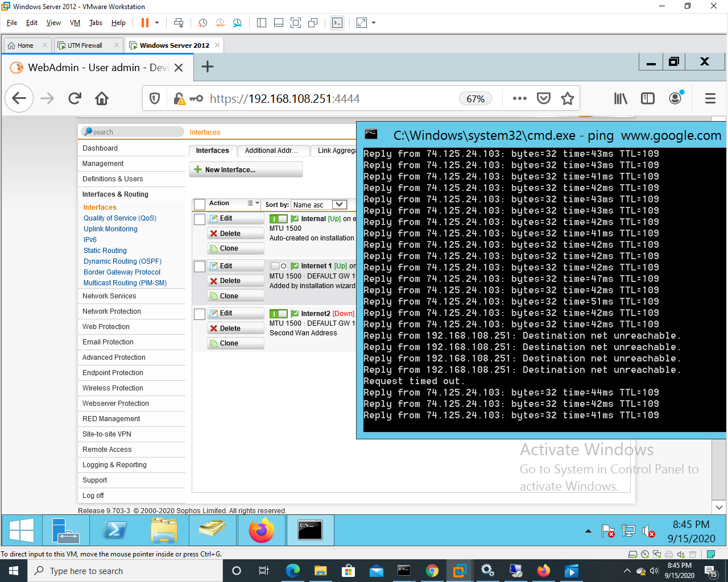Open VMware File menu

pyautogui.click(x=12, y=23)
